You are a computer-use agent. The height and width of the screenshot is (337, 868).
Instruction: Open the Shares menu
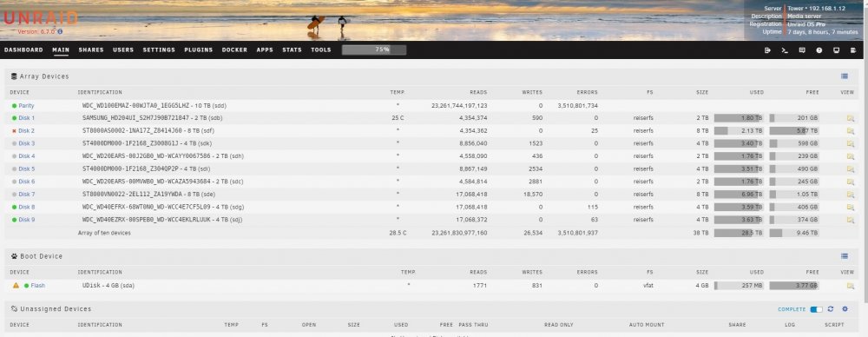(x=91, y=50)
